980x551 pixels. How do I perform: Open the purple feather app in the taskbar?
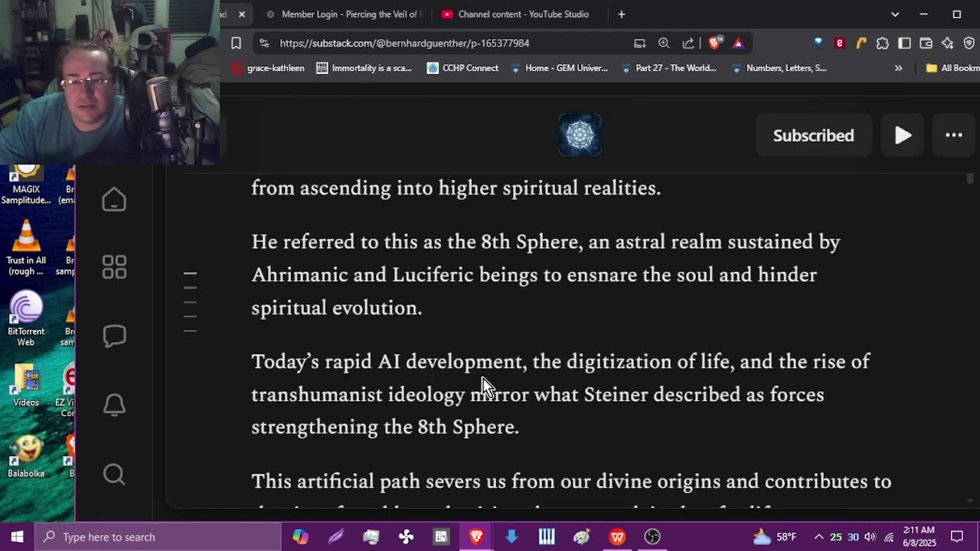[336, 536]
